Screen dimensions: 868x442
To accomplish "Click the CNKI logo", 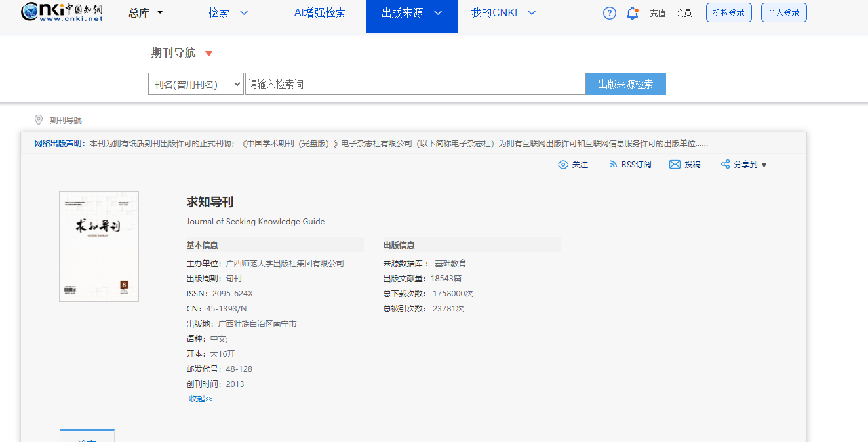I will pyautogui.click(x=62, y=12).
